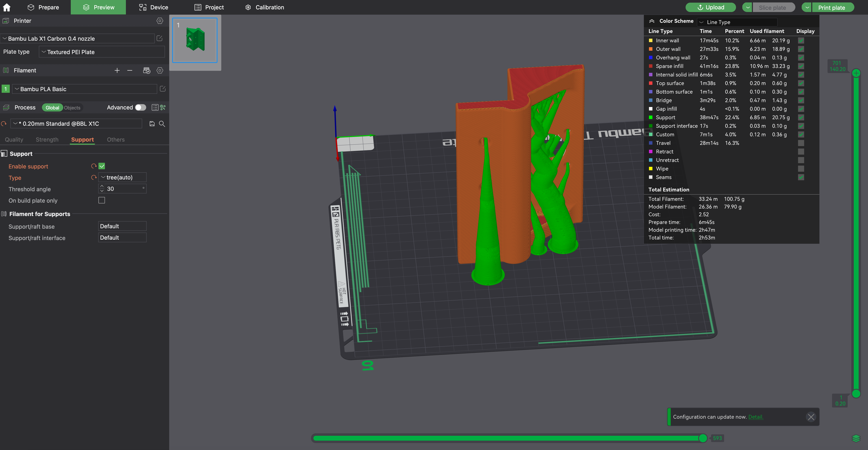
Task: Open Bambu PLA Basic filament dropdown
Action: click(x=85, y=89)
